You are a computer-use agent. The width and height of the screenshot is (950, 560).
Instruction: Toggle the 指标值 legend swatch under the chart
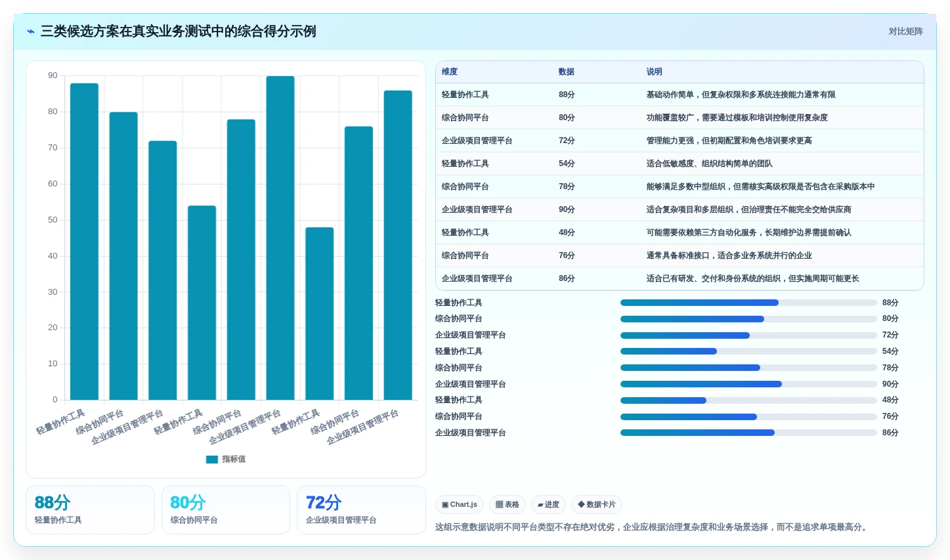[212, 460]
